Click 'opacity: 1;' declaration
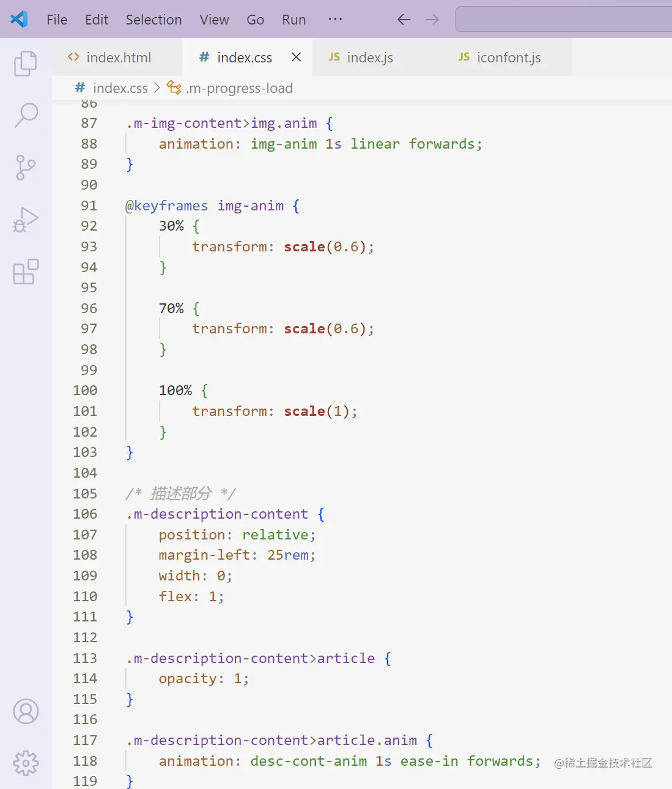This screenshot has height=789, width=672. point(204,678)
